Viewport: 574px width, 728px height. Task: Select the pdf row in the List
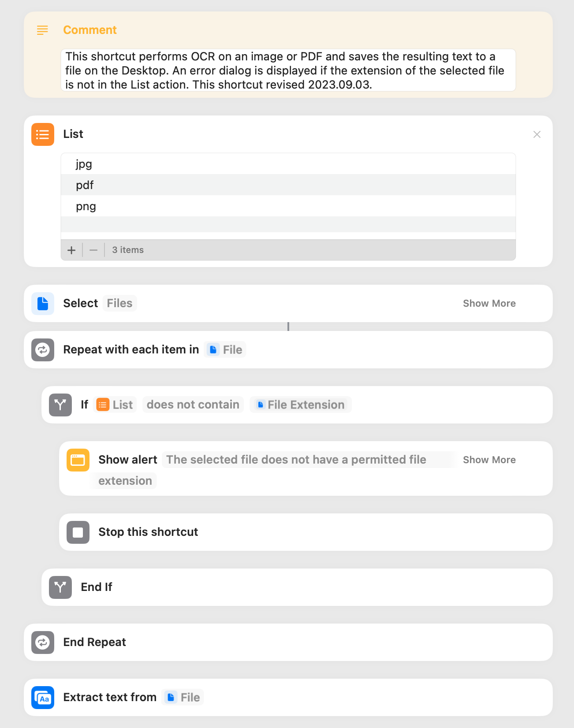tap(288, 185)
